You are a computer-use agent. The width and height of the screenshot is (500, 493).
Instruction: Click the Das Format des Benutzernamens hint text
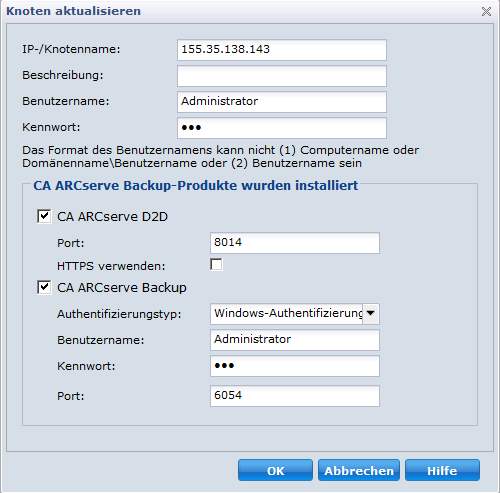click(220, 157)
